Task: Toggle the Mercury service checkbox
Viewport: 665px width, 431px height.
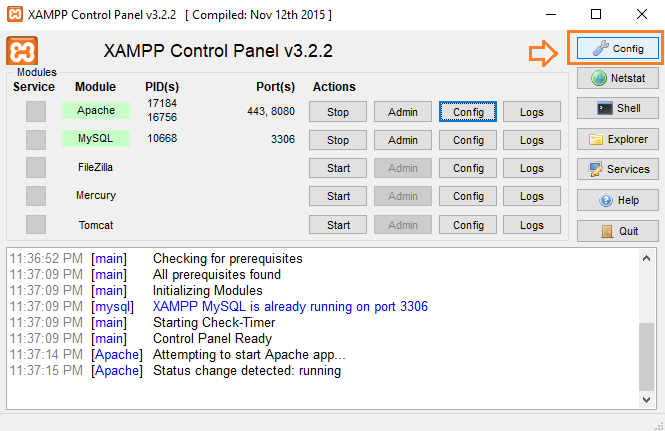Action: pos(36,196)
